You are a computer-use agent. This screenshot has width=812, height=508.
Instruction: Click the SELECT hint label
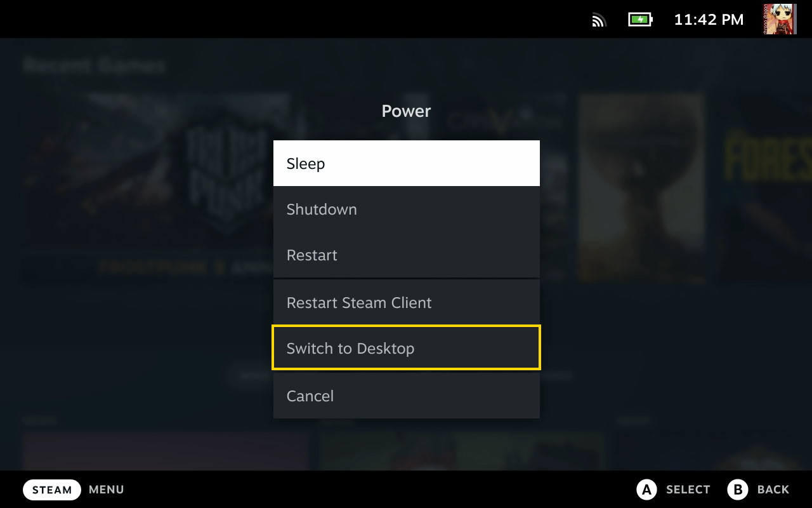click(x=688, y=490)
